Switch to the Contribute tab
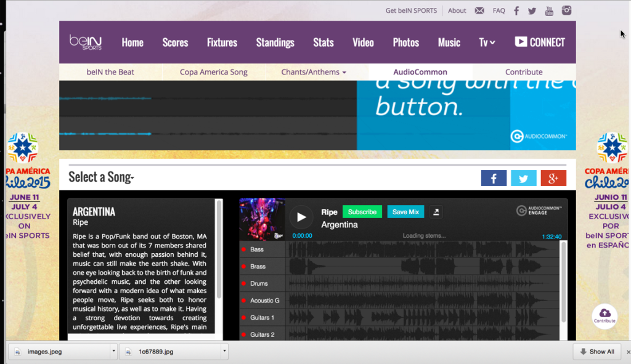 click(x=524, y=72)
